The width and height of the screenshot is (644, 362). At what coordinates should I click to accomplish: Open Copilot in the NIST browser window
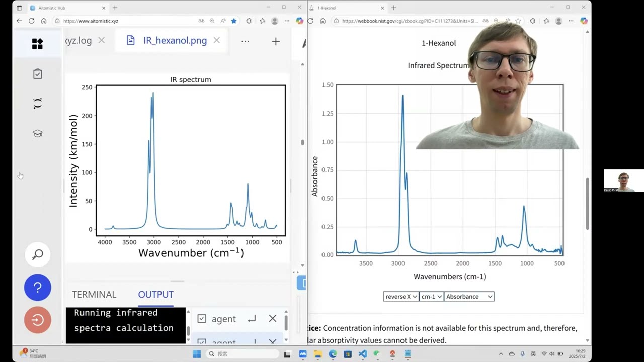(x=584, y=21)
